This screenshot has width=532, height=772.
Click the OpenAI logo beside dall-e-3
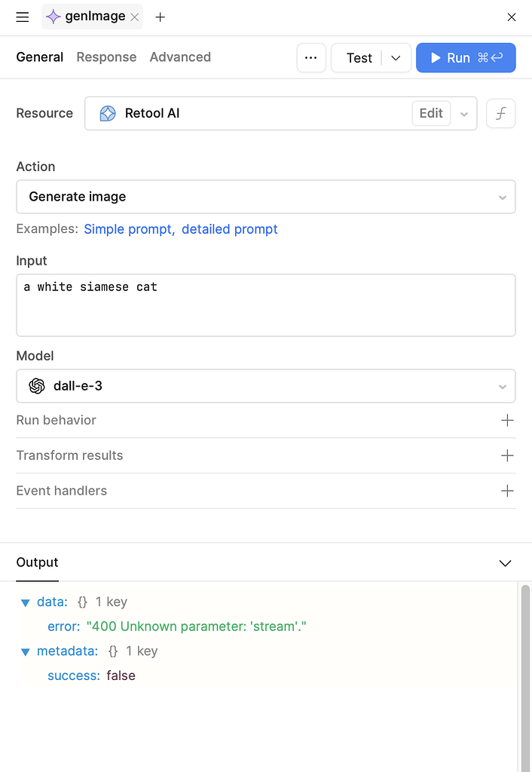36,385
